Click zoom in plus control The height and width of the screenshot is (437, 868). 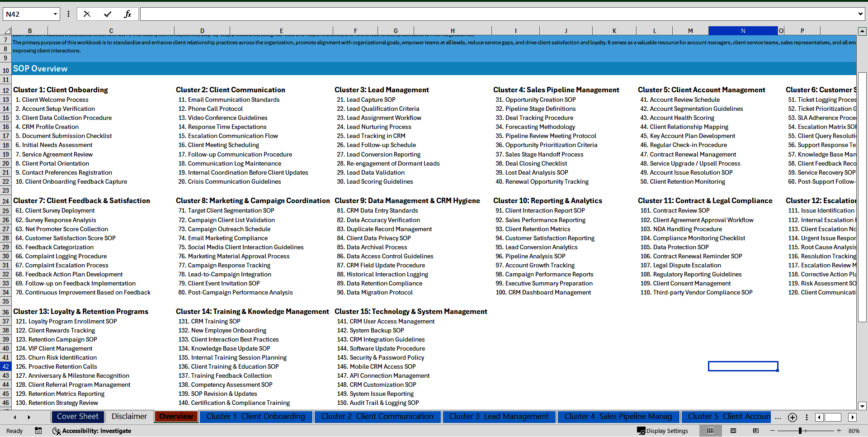[839, 431]
